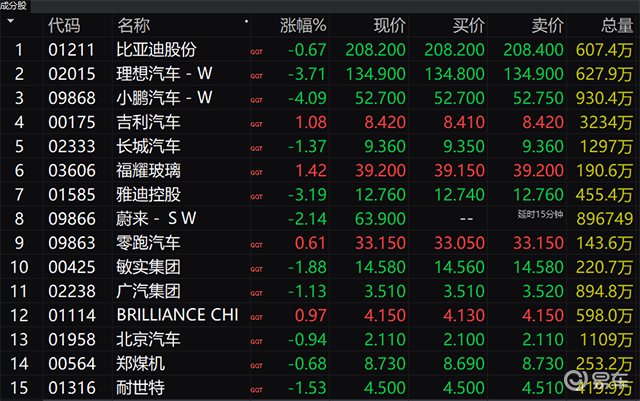Click the GGT badge for 比亚迪股份

tap(256, 52)
